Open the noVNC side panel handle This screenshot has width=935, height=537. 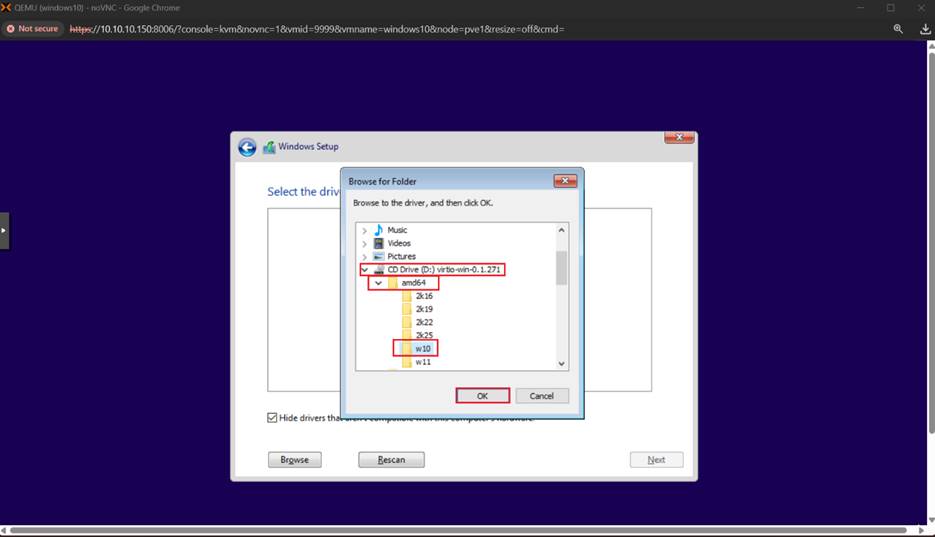[x=4, y=230]
